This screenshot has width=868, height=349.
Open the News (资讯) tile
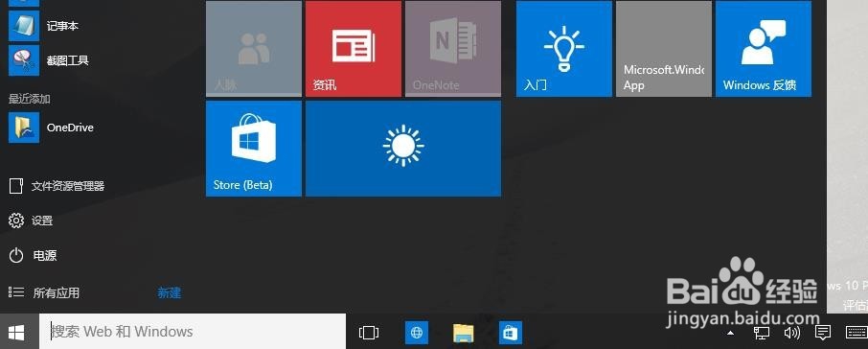click(354, 49)
